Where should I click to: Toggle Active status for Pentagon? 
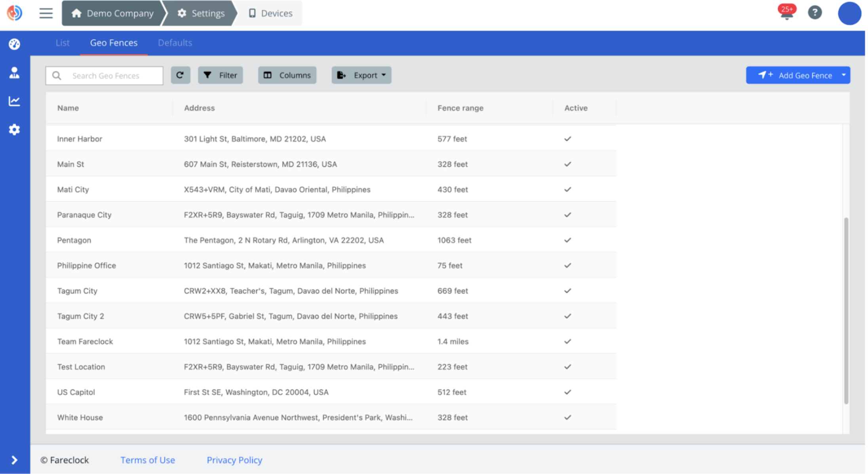567,240
